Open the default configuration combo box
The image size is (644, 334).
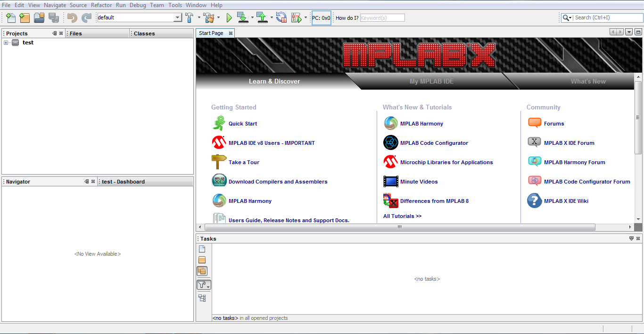pyautogui.click(x=140, y=17)
